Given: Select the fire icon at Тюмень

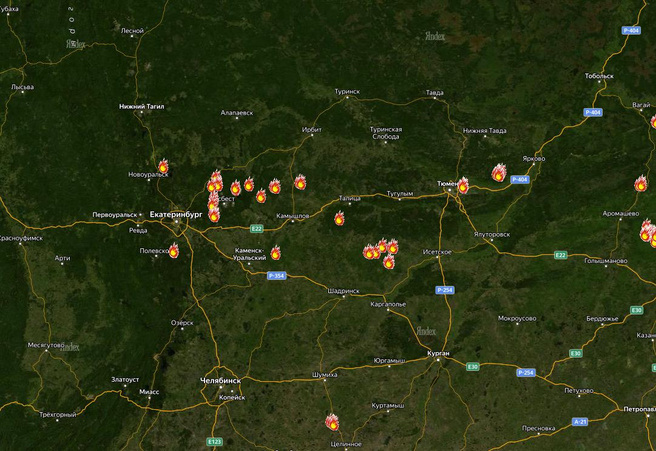Looking at the screenshot, I should point(463,185).
